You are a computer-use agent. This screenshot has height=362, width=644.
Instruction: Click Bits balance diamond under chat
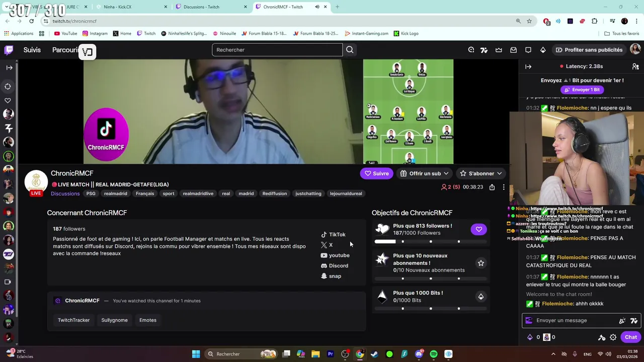tap(530, 337)
